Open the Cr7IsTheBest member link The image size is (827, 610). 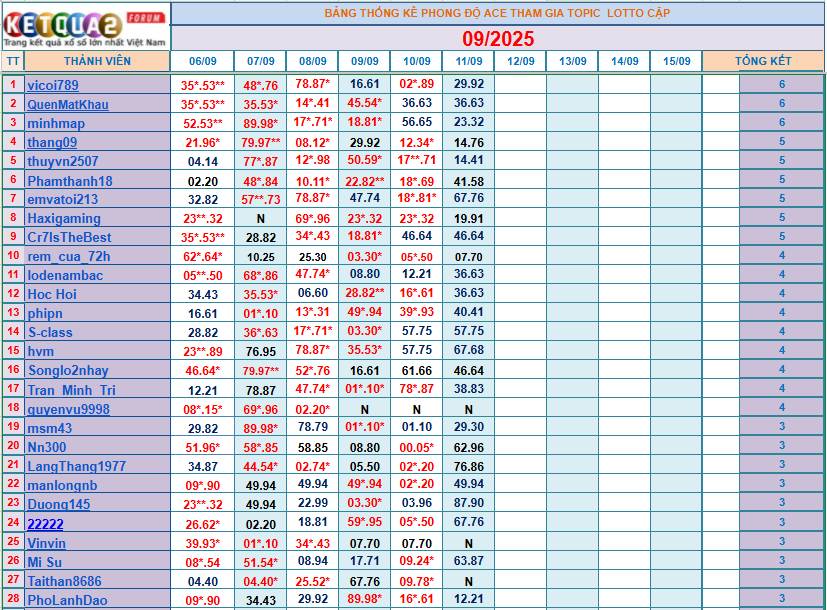click(x=70, y=237)
